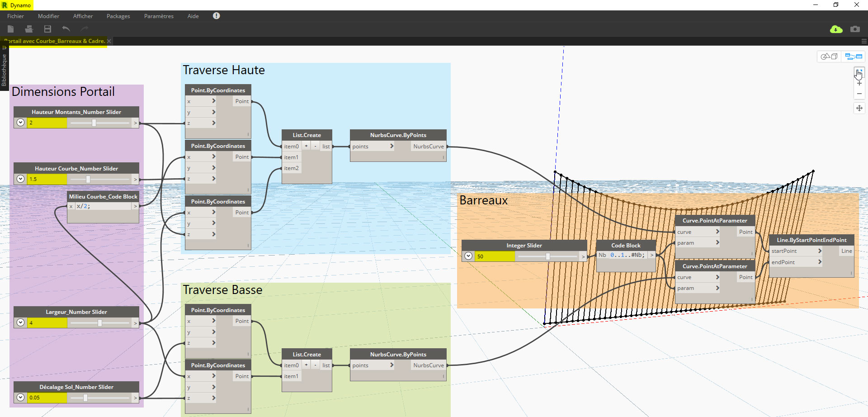Save the current graph
The width and height of the screenshot is (868, 417).
pyautogui.click(x=47, y=28)
